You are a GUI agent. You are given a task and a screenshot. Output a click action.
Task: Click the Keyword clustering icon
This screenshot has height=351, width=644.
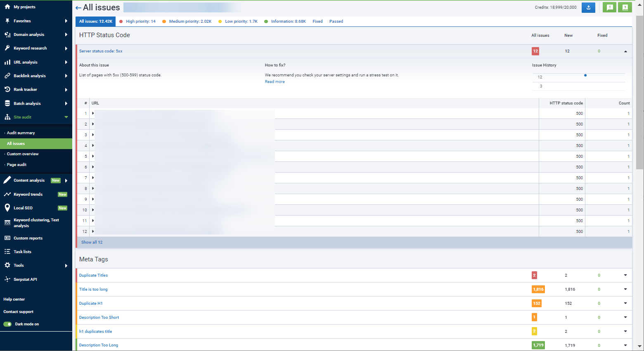tap(7, 223)
